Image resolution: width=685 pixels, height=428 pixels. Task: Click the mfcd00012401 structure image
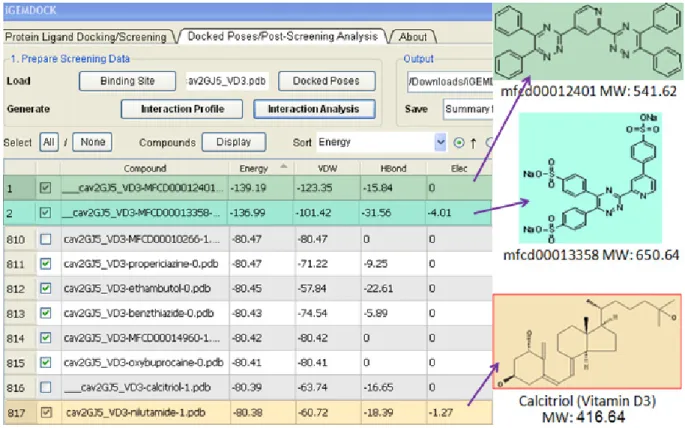coord(588,41)
